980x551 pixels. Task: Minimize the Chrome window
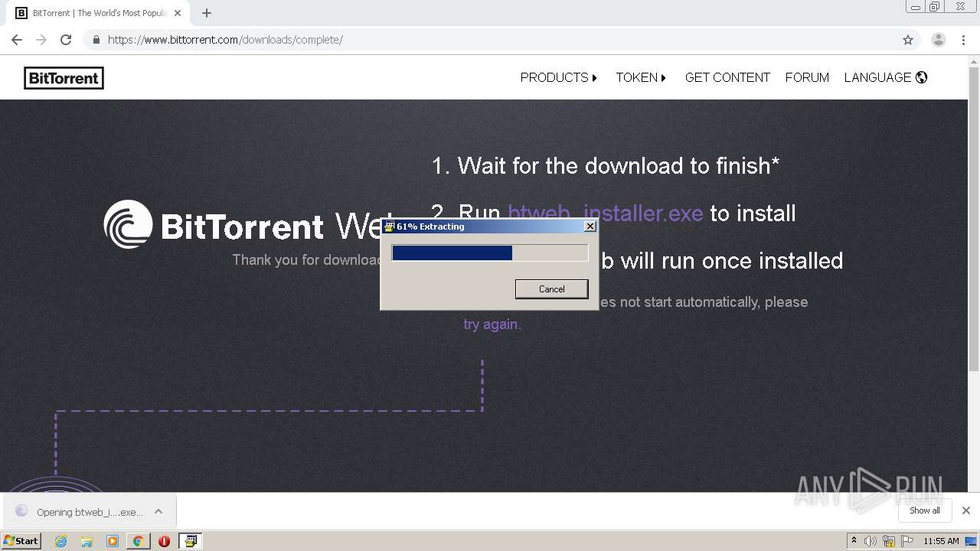point(916,7)
